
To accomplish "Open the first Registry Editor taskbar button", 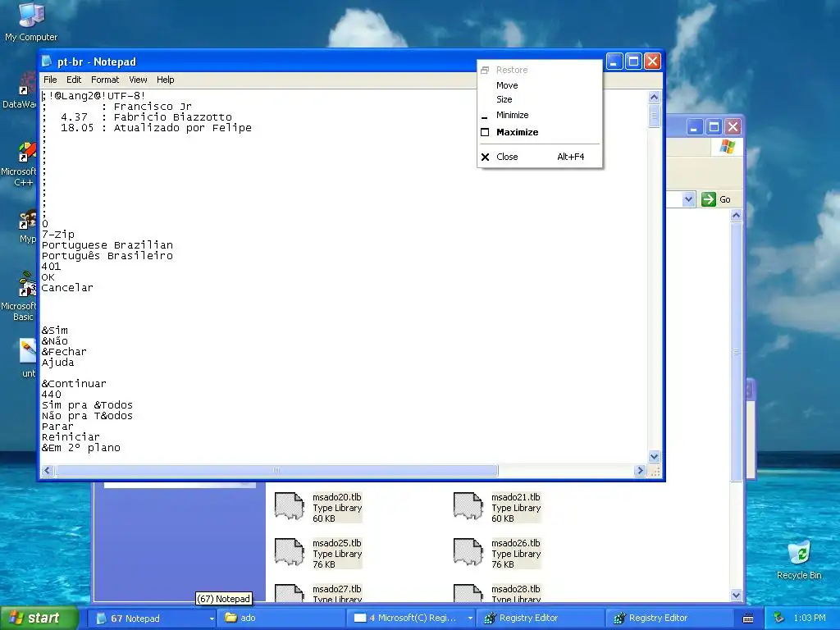I will click(x=540, y=619).
